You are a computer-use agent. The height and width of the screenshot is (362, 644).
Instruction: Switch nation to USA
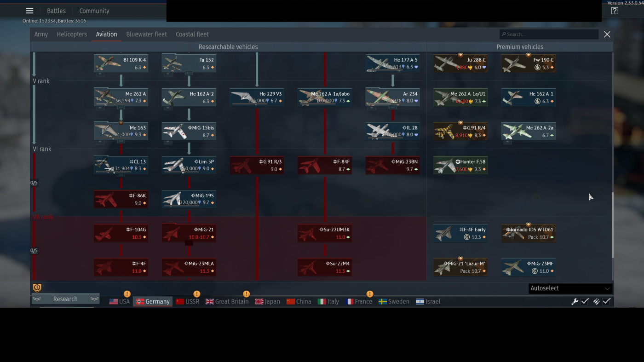click(x=120, y=302)
